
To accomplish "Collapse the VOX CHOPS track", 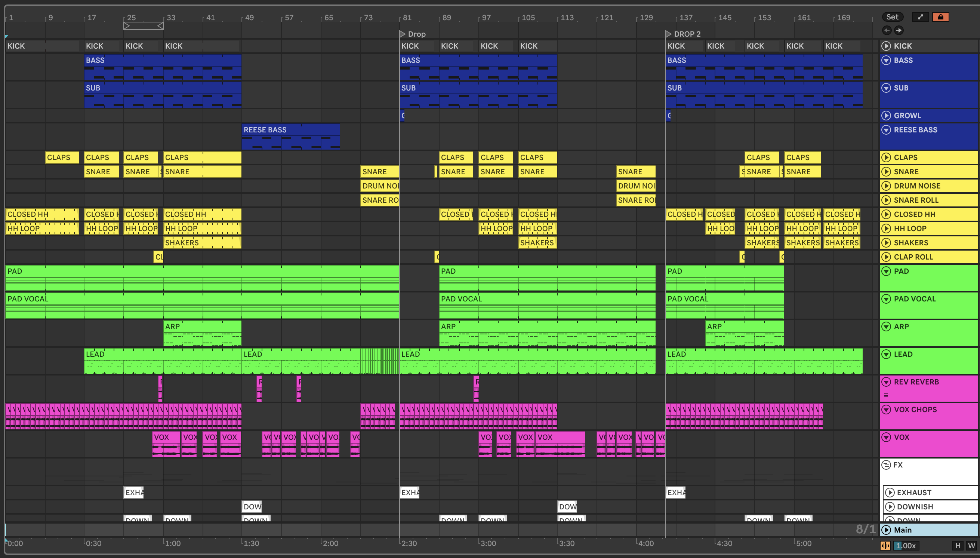I will [886, 409].
